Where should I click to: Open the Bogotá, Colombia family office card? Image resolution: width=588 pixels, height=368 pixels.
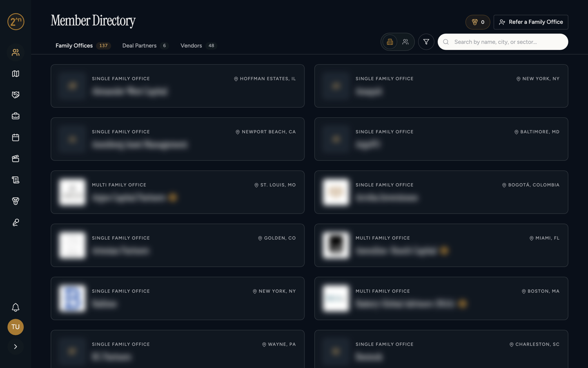coord(441,192)
